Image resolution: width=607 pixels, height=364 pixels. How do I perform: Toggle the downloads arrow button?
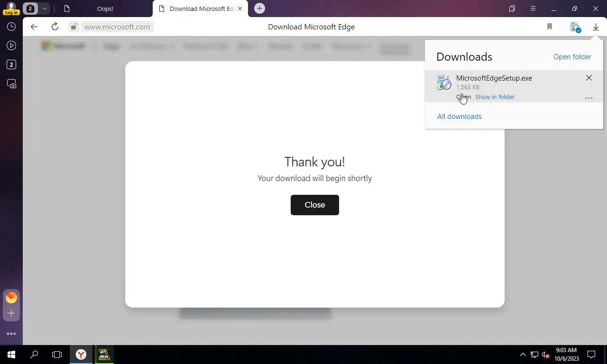[596, 27]
